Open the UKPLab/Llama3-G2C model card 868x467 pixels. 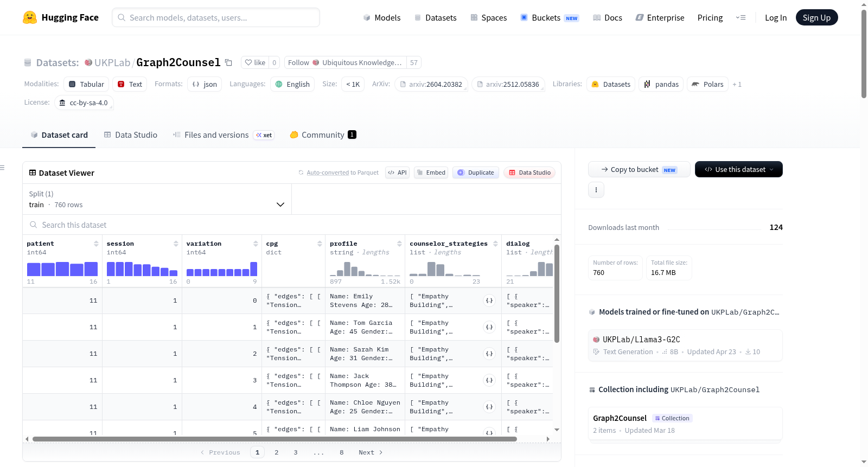point(685,345)
